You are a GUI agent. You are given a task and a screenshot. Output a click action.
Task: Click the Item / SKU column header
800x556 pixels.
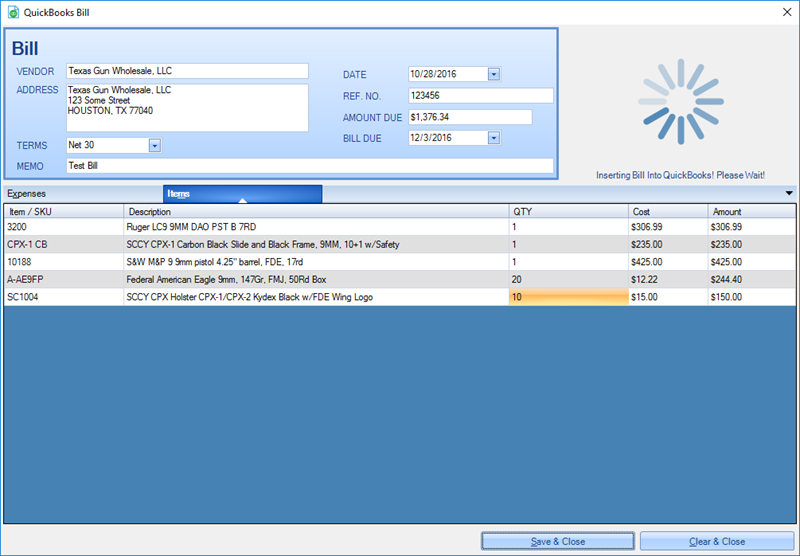(64, 212)
